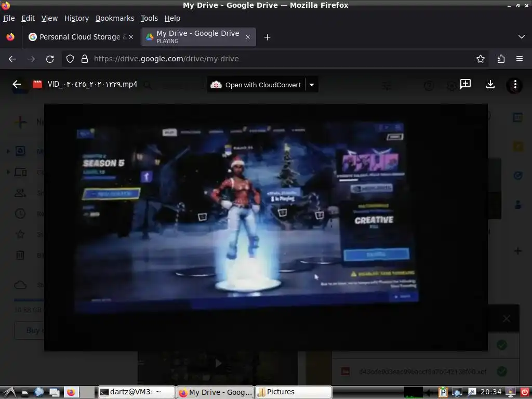This screenshot has width=532, height=399.
Task: Open the Firefox extensions puzzle icon
Action: (501, 59)
